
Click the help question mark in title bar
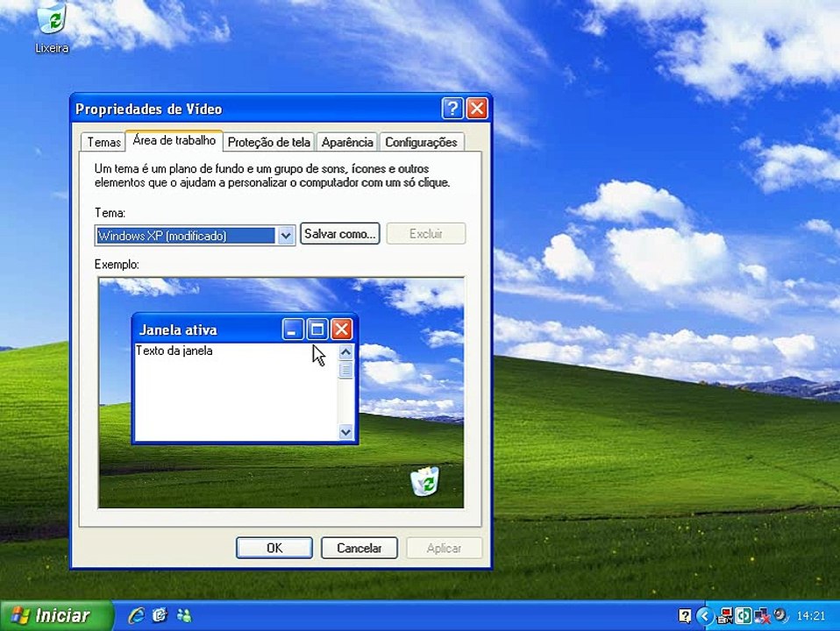(452, 108)
